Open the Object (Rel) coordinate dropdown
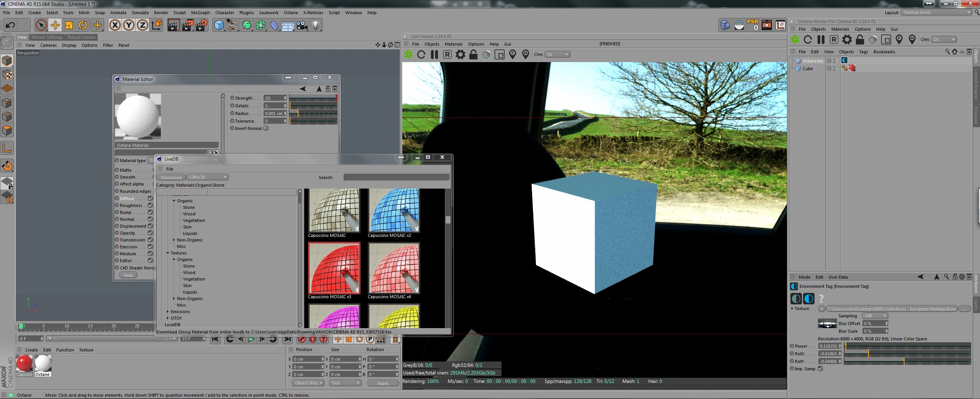The height and width of the screenshot is (399, 980). pyautogui.click(x=308, y=383)
